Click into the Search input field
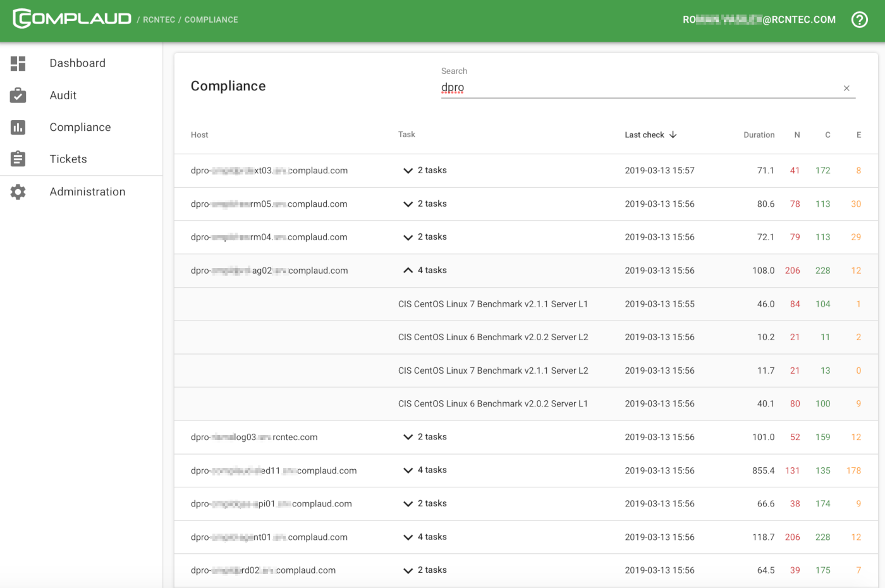Viewport: 885px width, 588px height. click(638, 88)
